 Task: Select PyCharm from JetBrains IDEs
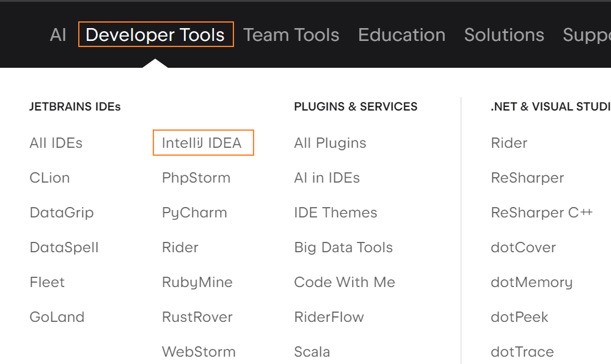point(194,213)
